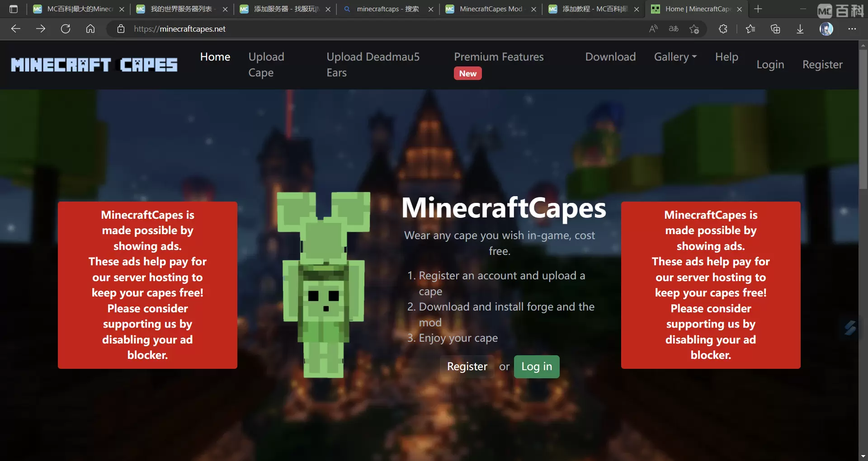868x461 pixels.
Task: Click Login in the navigation bar
Action: click(770, 65)
